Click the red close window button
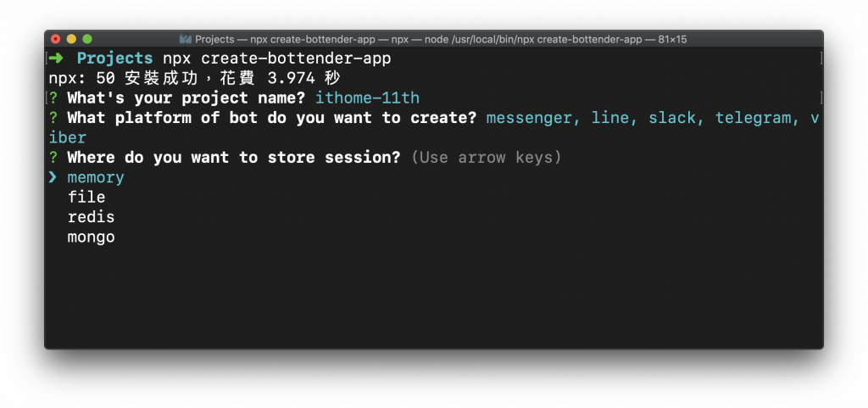Screen dimensions: 868x408 click(55, 39)
